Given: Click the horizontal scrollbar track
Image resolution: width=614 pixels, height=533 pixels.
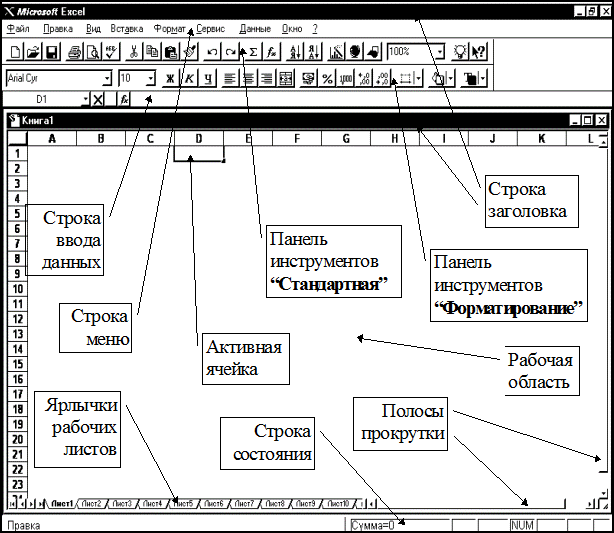Looking at the screenshot, I should [x=470, y=504].
